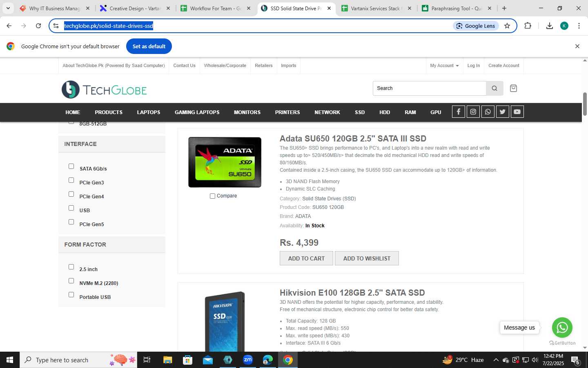This screenshot has height=368, width=588.
Task: Open Task View on taskbar
Action: pyautogui.click(x=147, y=360)
